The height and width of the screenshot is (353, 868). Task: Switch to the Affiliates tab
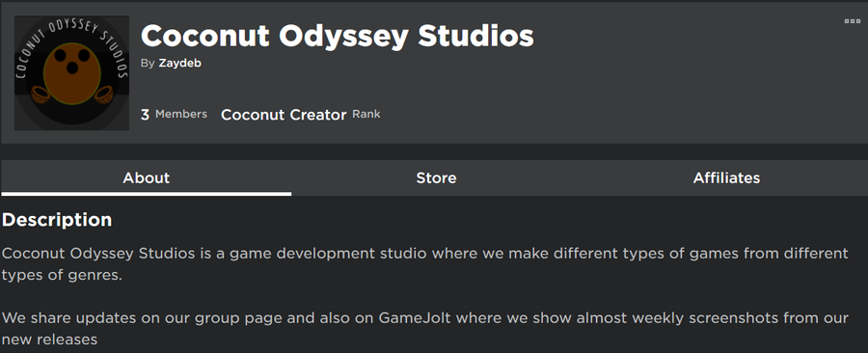pos(726,178)
